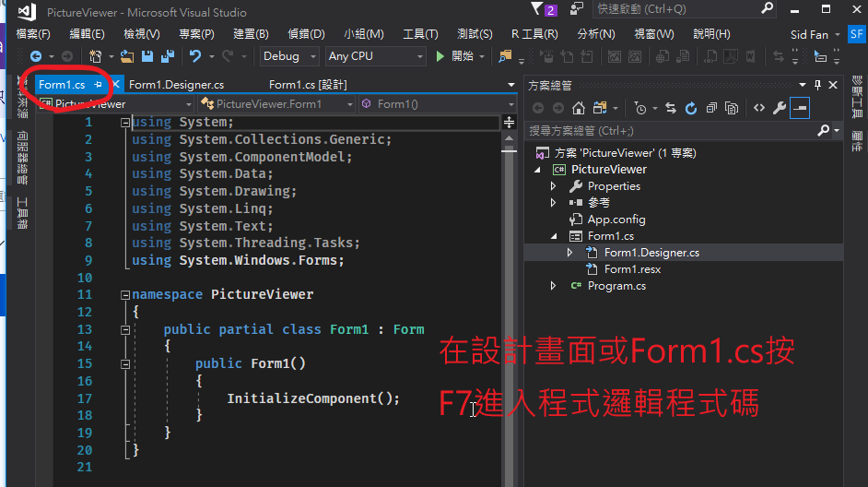Viewport: 868px width, 487px height.
Task: Open properties via the wrench icon
Action: [x=780, y=108]
